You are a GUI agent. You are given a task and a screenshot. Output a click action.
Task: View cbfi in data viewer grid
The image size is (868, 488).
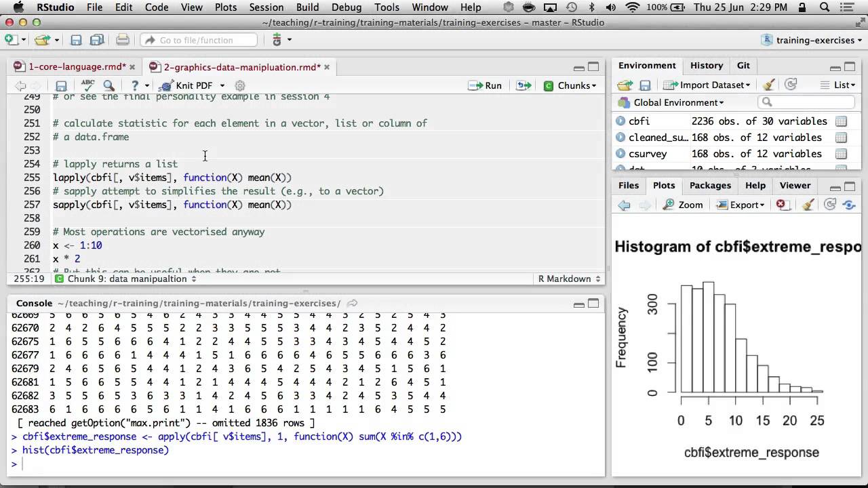click(x=841, y=121)
